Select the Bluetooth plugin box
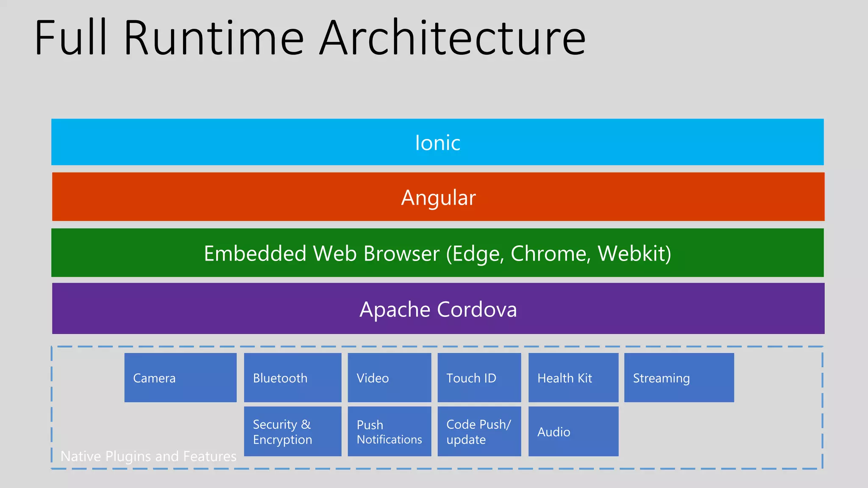 click(292, 377)
